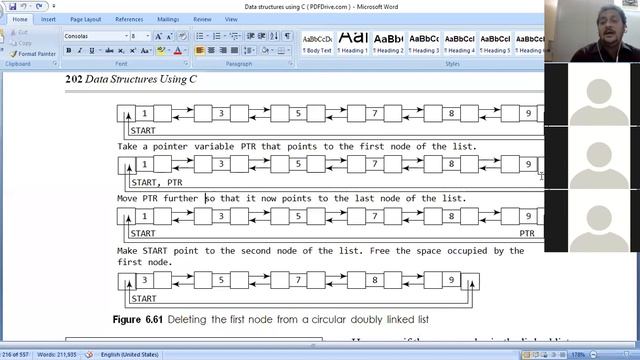The height and width of the screenshot is (360, 640).
Task: Toggle bold formatting
Action: 69,51
